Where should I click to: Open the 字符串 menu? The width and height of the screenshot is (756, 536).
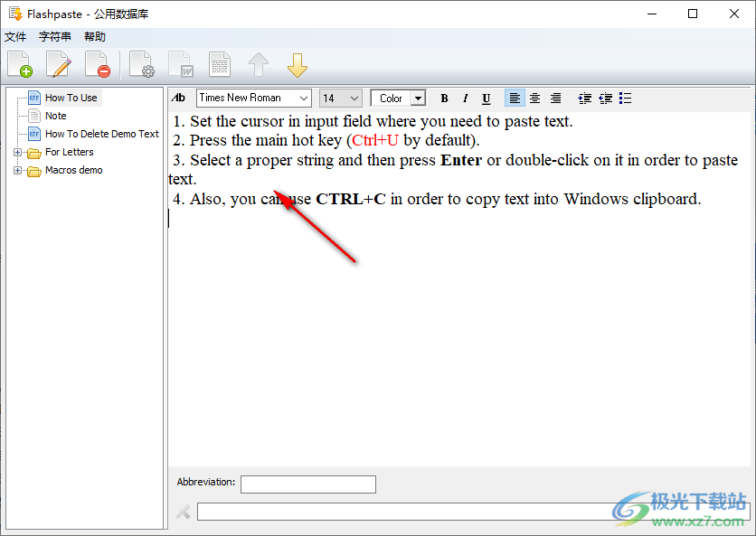[55, 37]
